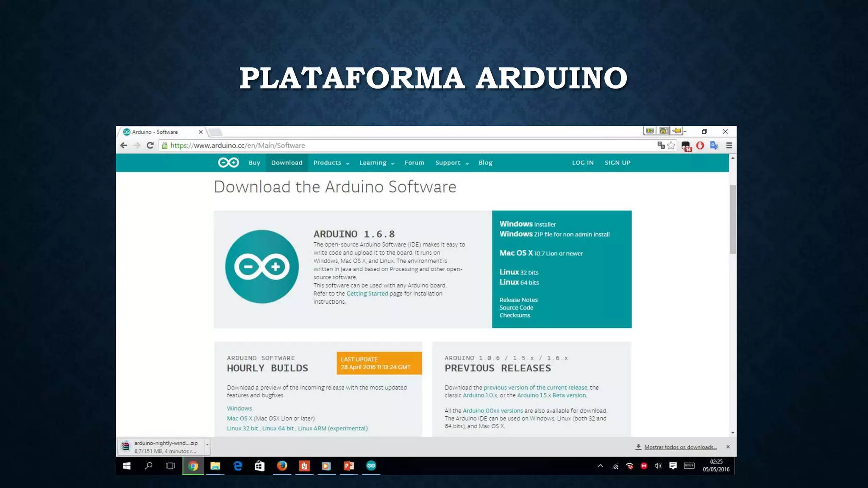
Task: Click the red Opera-style extension icon
Action: coord(700,145)
